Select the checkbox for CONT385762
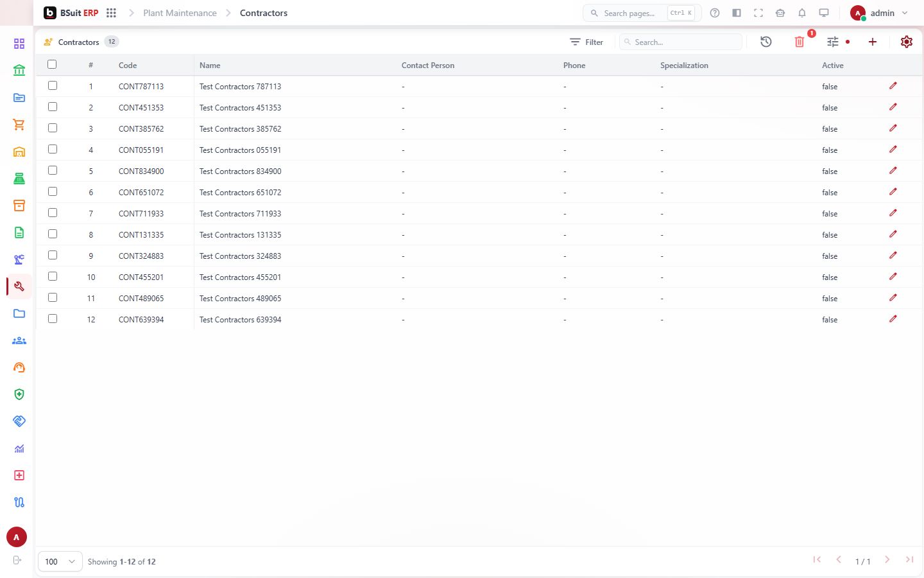 [53, 128]
